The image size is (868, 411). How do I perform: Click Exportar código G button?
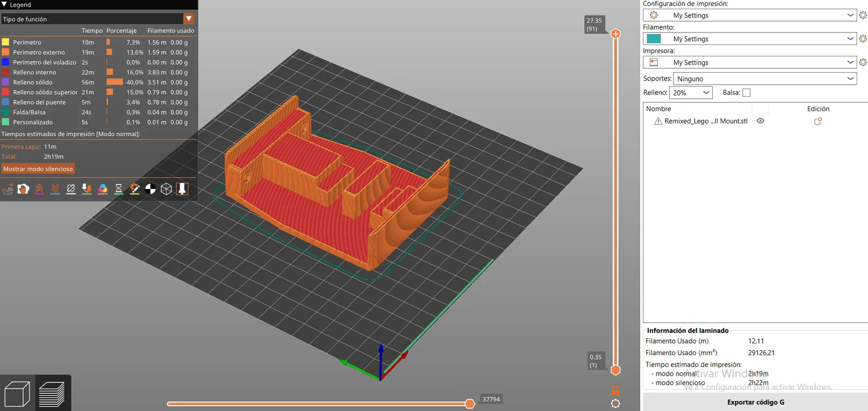755,402
